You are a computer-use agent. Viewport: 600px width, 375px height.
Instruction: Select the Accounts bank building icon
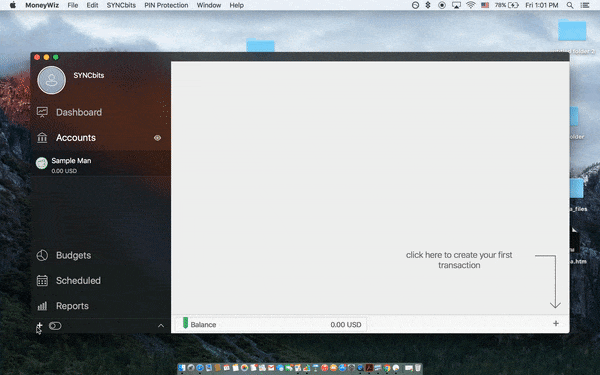coord(42,138)
